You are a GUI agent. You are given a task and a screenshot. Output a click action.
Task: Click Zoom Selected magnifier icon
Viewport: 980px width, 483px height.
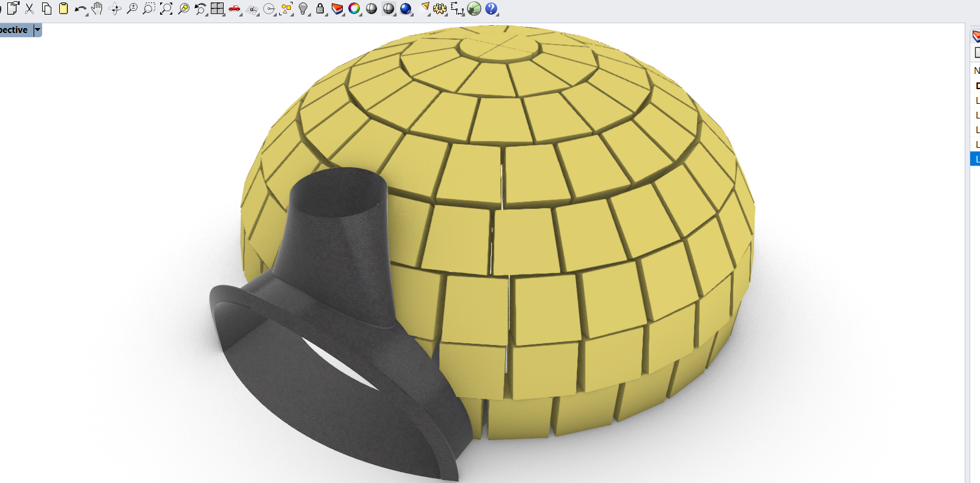183,9
